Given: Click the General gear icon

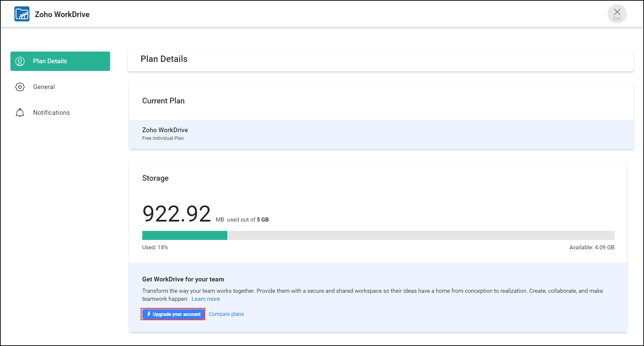Looking at the screenshot, I should coord(20,87).
